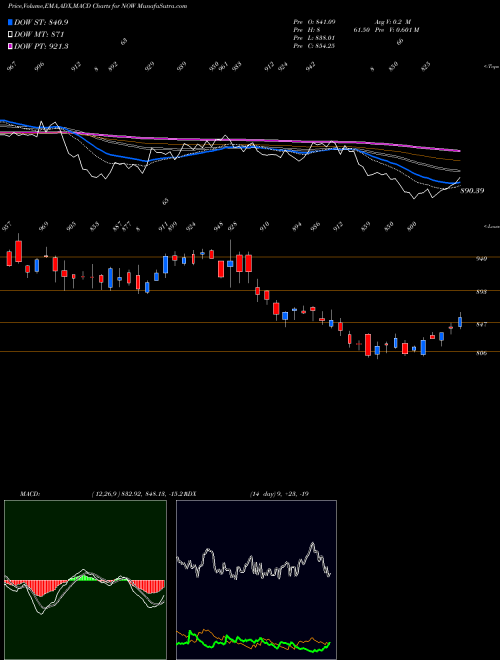Click the blue DOW ST legend swatch

click(x=10, y=22)
